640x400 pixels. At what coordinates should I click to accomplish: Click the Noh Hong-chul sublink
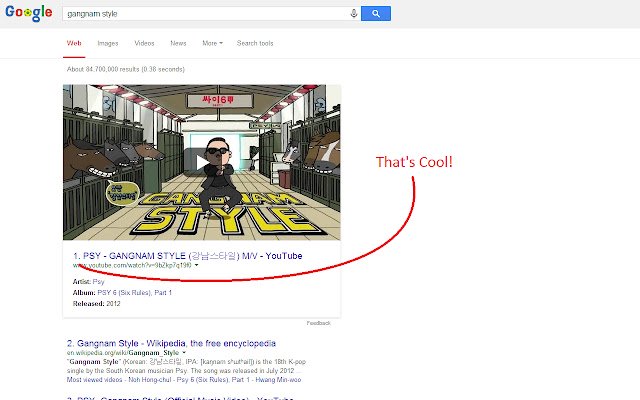tap(150, 380)
